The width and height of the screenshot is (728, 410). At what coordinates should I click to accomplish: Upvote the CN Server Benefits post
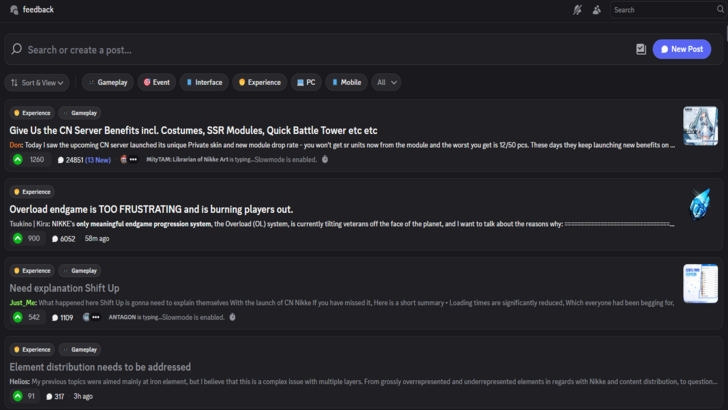pos(18,160)
